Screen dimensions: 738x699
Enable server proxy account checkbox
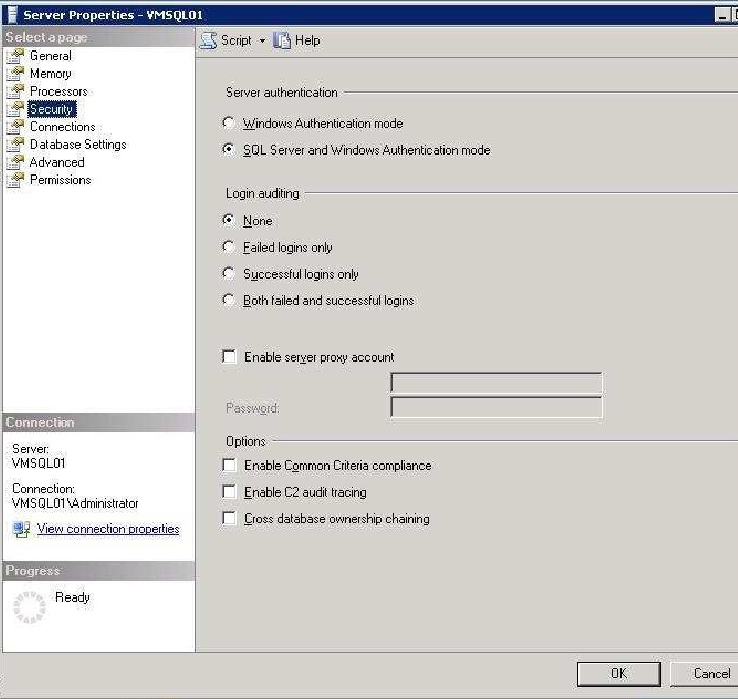click(x=229, y=357)
